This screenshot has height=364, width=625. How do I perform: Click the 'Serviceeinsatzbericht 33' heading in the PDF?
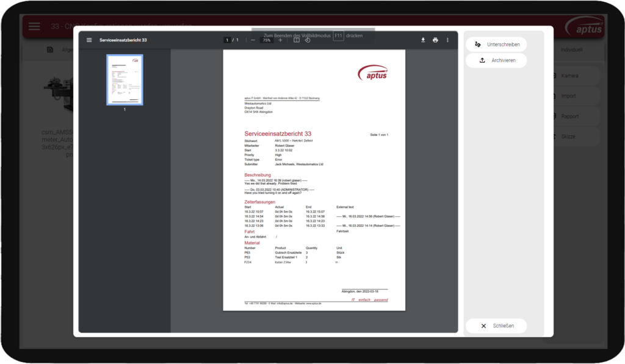[278, 134]
